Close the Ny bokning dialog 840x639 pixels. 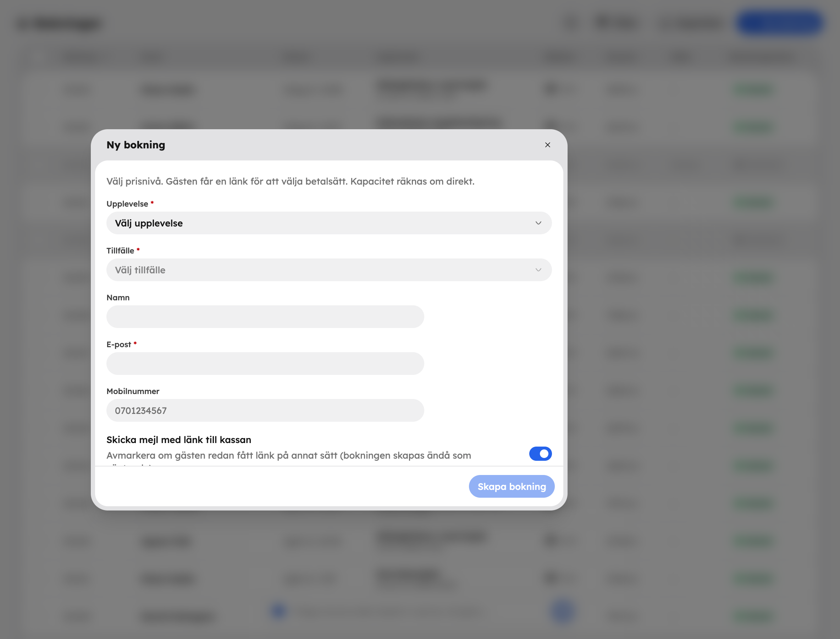[547, 145]
